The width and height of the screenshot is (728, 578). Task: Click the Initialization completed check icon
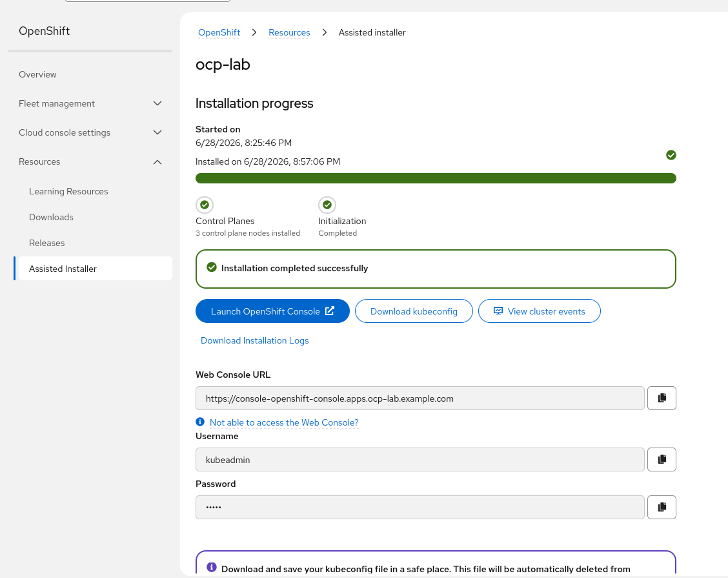pyautogui.click(x=327, y=205)
